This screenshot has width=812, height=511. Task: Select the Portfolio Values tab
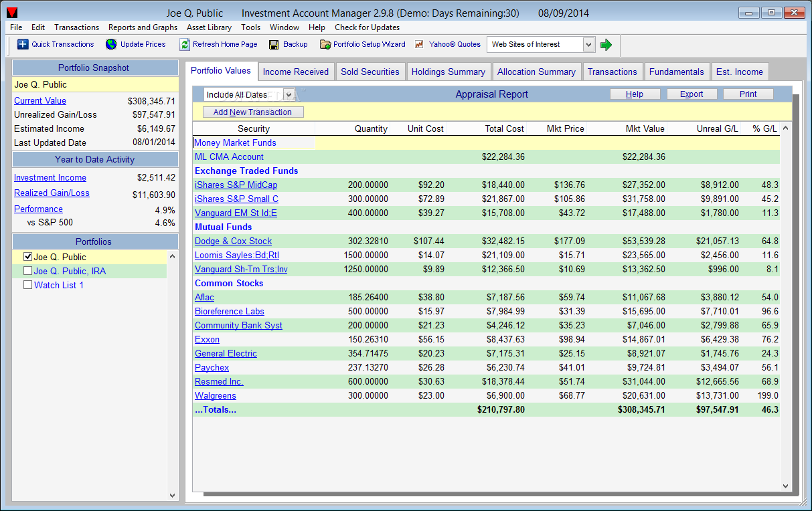(x=221, y=70)
